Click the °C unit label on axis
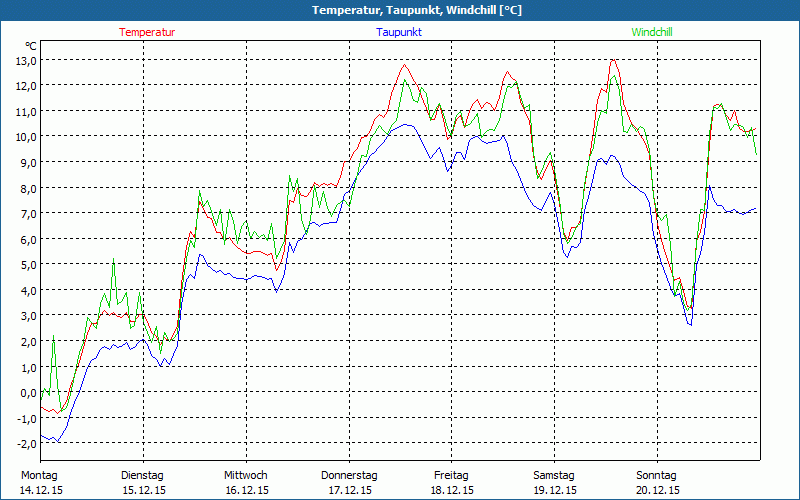Image resolution: width=800 pixels, height=500 pixels. coord(31,46)
